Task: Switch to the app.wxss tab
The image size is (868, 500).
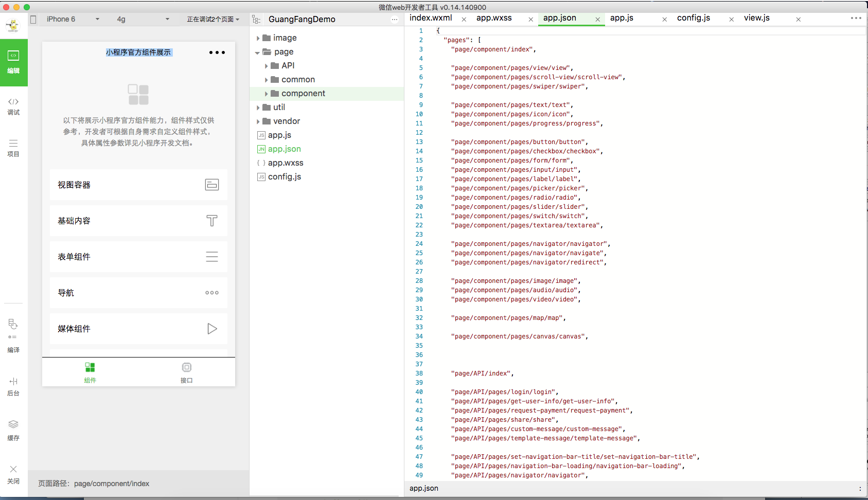Action: point(494,18)
